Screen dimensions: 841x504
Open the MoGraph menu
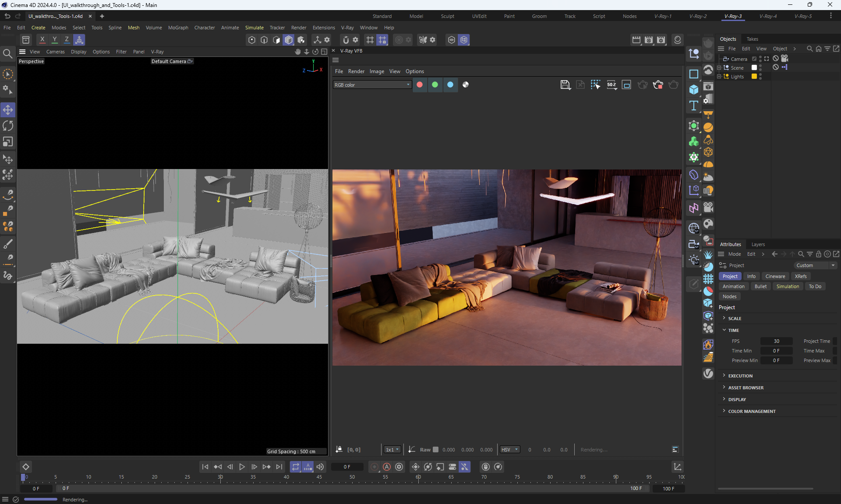point(178,28)
